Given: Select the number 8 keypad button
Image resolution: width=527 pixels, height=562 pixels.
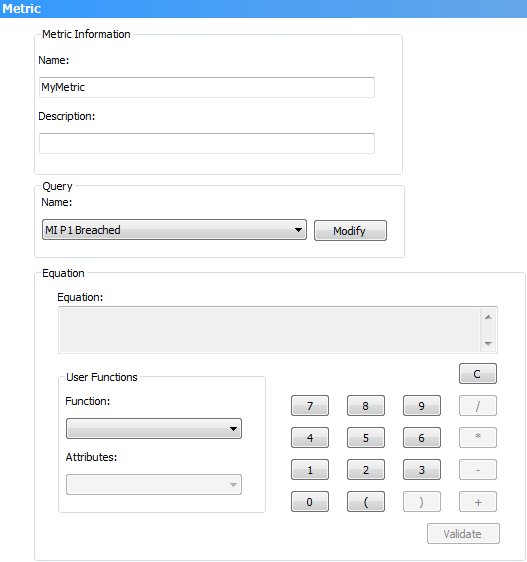Looking at the screenshot, I should [x=366, y=406].
